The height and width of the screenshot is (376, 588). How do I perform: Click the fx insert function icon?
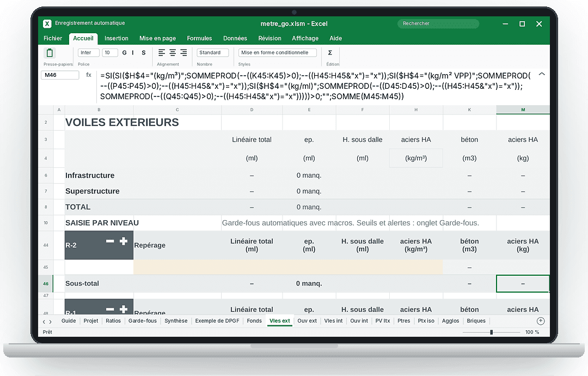click(89, 75)
